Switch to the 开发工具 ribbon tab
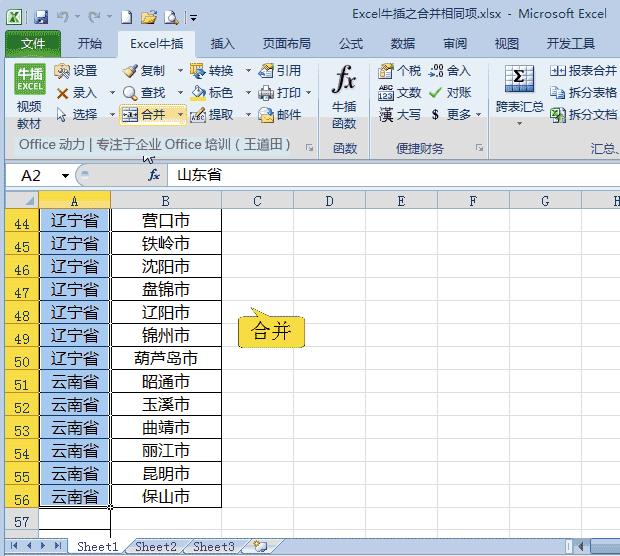 point(571,43)
